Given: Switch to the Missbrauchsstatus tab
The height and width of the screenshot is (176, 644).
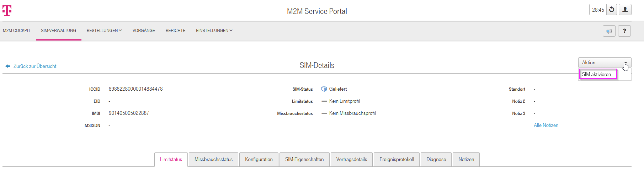Looking at the screenshot, I should [x=213, y=159].
